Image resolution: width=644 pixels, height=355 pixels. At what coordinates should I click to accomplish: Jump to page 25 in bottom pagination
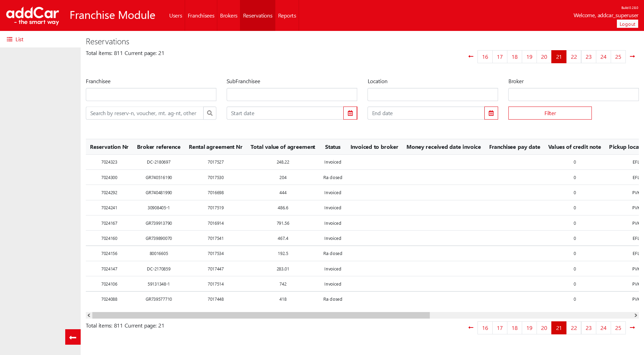click(x=618, y=328)
